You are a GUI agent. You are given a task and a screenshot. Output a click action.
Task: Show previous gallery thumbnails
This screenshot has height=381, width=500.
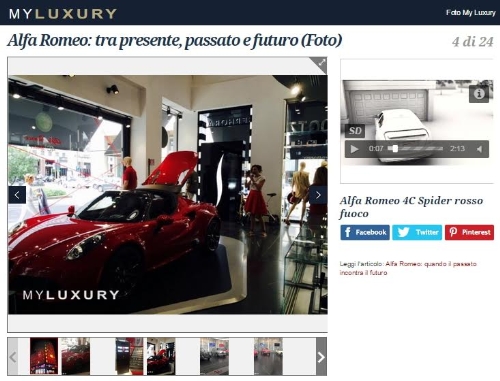13,357
